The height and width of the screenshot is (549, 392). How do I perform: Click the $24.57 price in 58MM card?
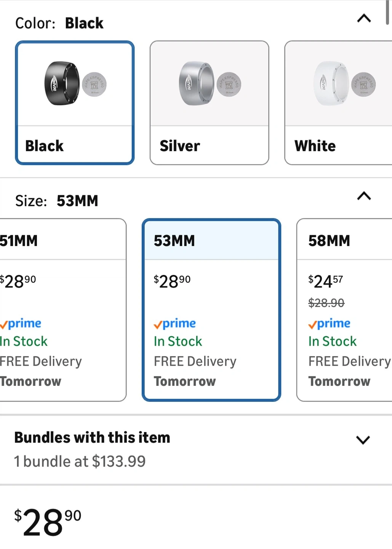coord(326,282)
